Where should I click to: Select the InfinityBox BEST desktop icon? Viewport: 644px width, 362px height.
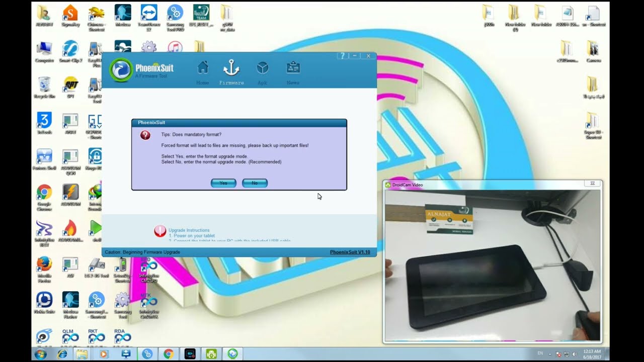coord(44,234)
